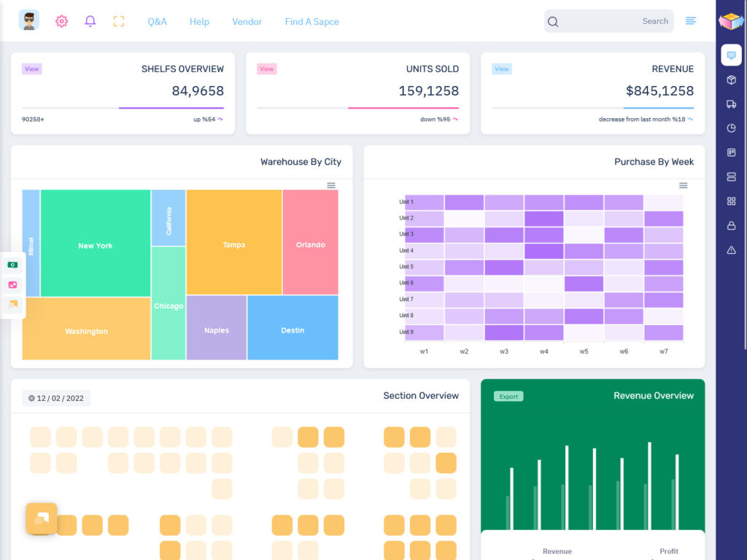747x560 pixels.
Task: Open the notifications bell
Action: [x=90, y=21]
